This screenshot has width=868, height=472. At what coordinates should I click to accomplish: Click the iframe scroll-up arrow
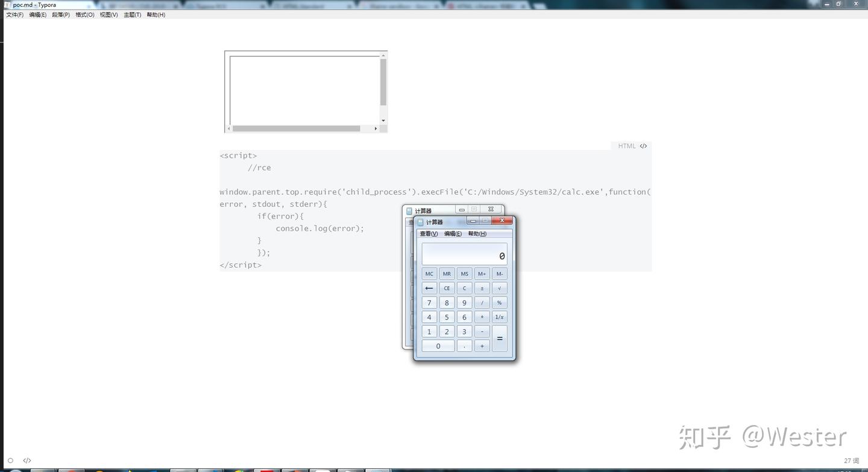click(383, 55)
